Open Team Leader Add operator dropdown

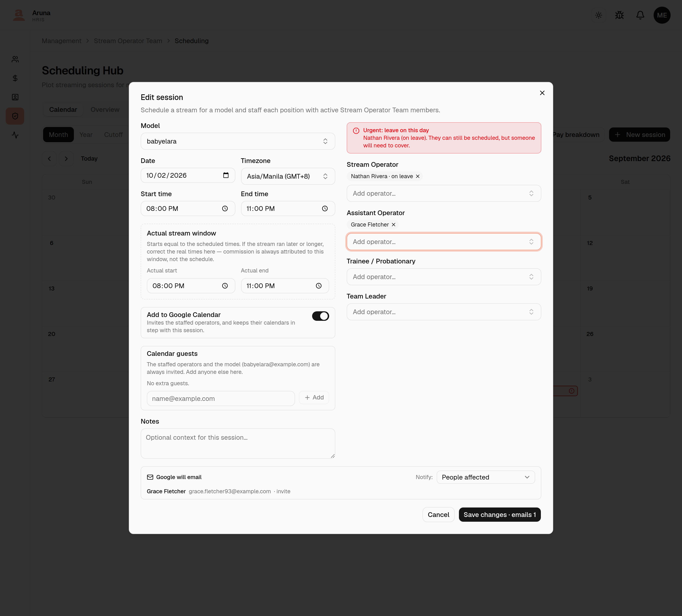(444, 312)
